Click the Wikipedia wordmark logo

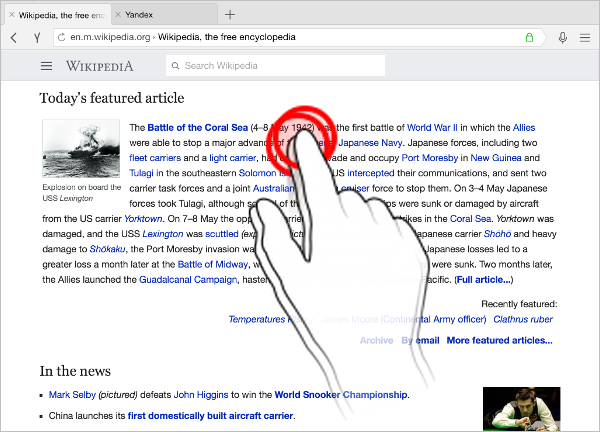(x=99, y=66)
